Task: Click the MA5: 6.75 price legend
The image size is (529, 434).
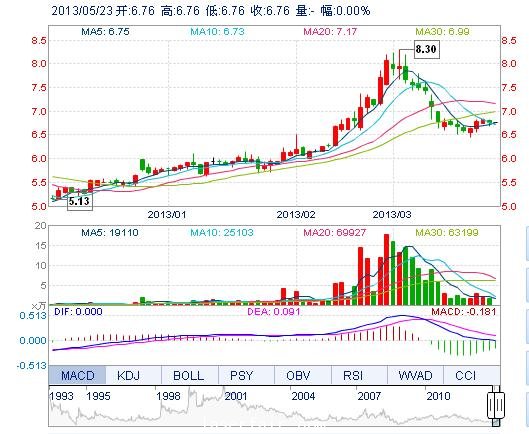Action: point(105,32)
